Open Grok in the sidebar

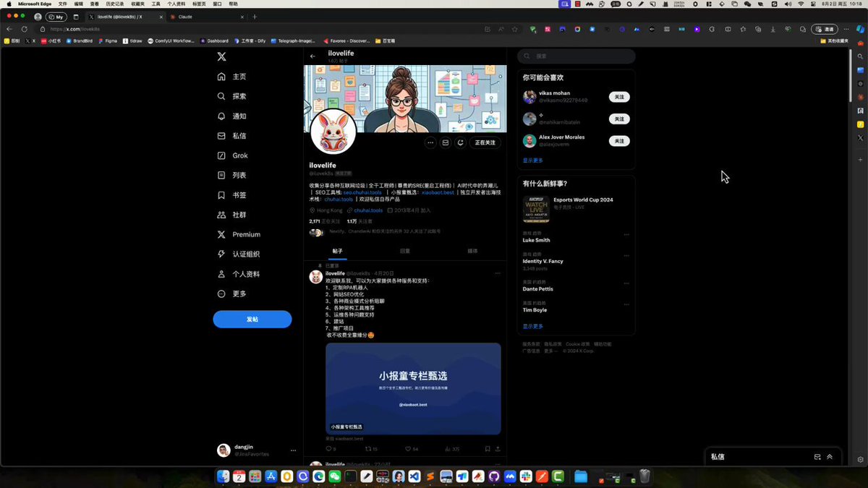(x=233, y=155)
